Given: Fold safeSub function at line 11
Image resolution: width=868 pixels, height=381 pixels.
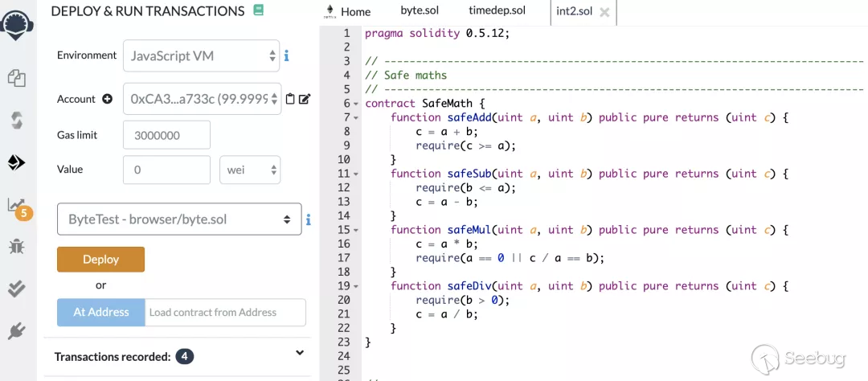Looking at the screenshot, I should 356,174.
